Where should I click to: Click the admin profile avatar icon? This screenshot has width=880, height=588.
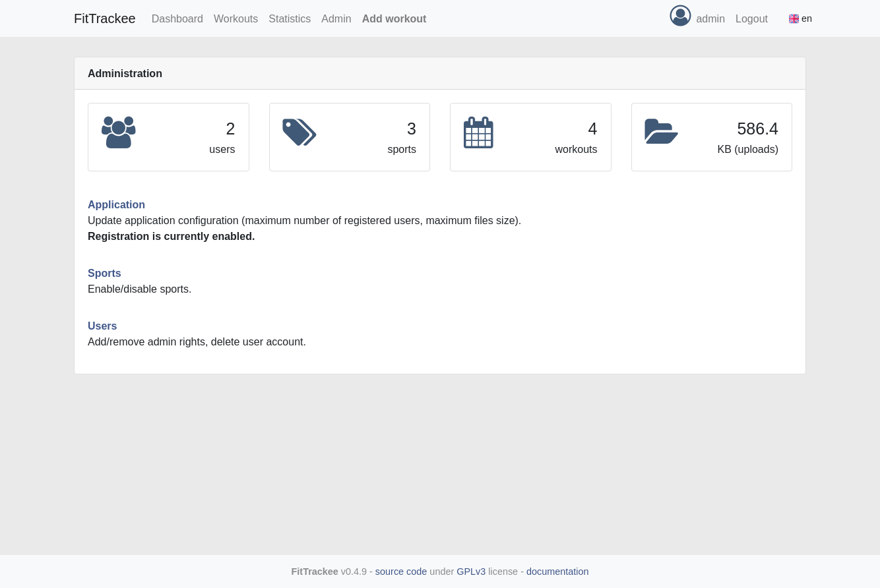tap(680, 16)
